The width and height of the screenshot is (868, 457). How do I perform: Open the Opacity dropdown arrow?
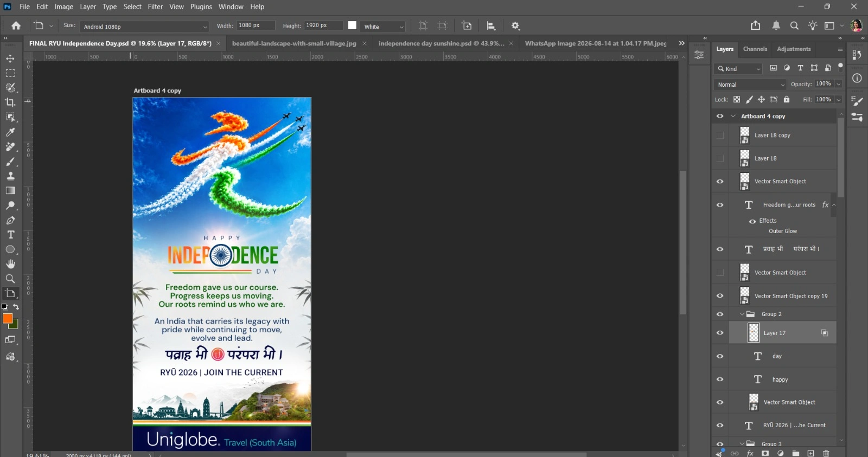(x=838, y=84)
